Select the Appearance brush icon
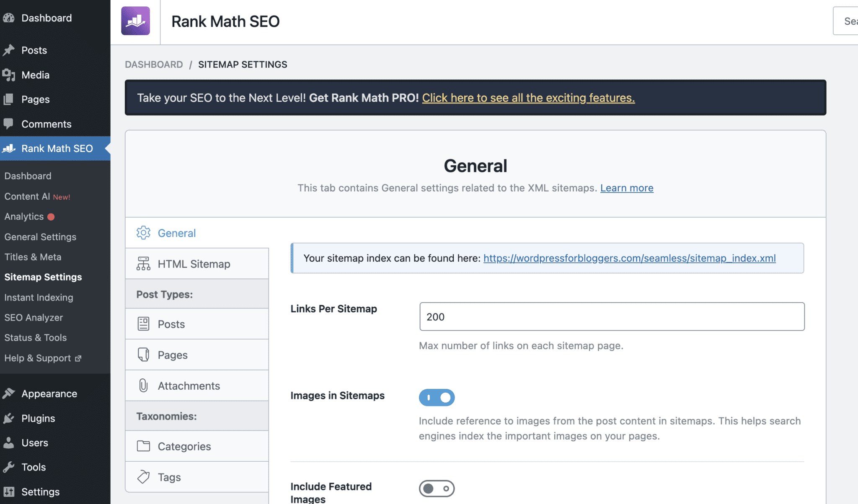 coord(10,393)
